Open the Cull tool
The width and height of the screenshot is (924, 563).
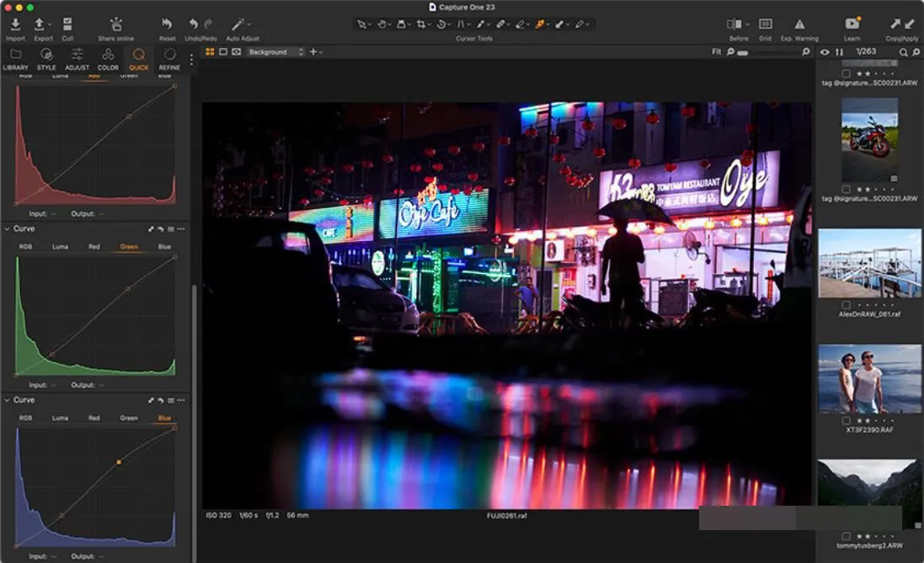click(x=67, y=24)
